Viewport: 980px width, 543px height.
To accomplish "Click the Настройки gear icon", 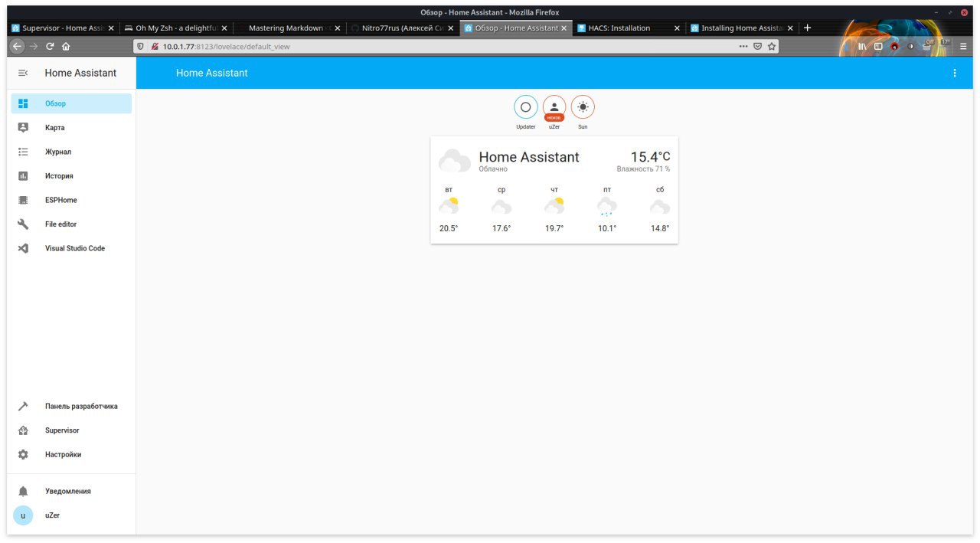I will pyautogui.click(x=23, y=454).
